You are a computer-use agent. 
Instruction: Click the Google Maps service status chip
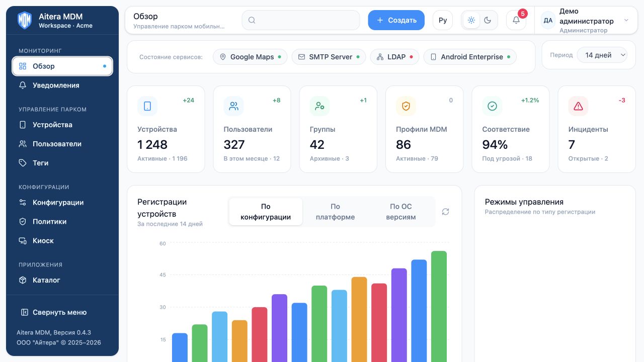[250, 57]
